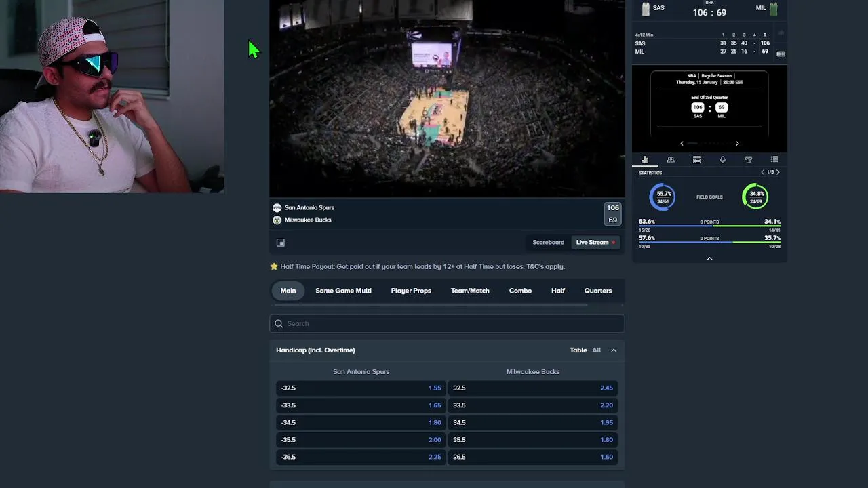Open the Combo tab
The width and height of the screenshot is (868, 488).
(x=520, y=291)
